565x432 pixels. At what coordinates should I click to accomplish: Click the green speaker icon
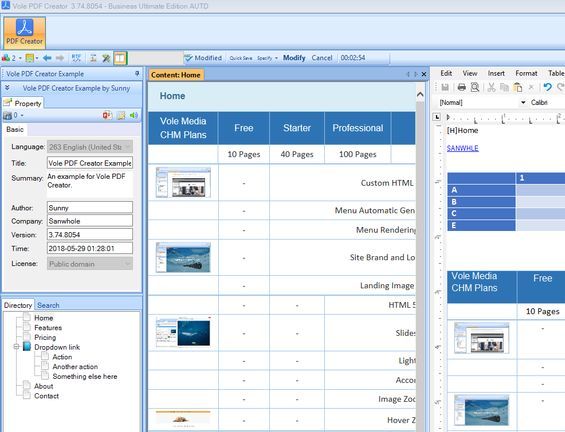134,115
